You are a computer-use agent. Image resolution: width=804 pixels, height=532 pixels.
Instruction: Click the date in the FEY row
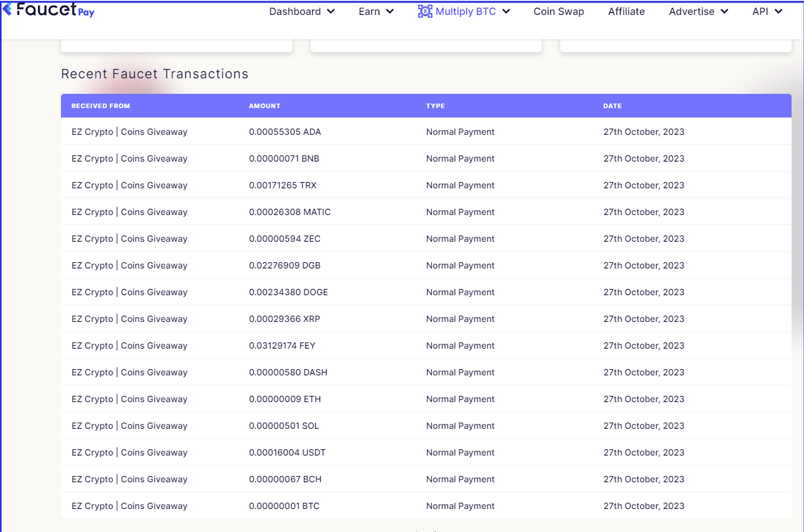(644, 346)
